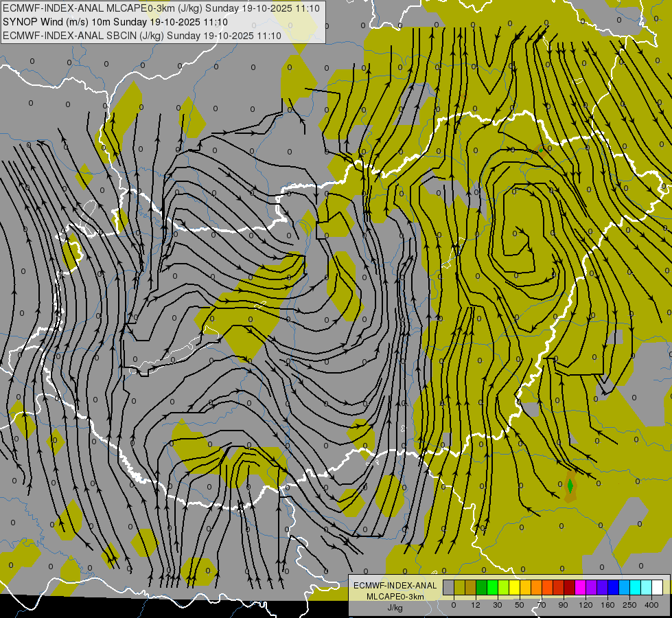Click the SYNOP Wind 10m header line
Viewport: 672px width, 618px height.
click(115, 22)
